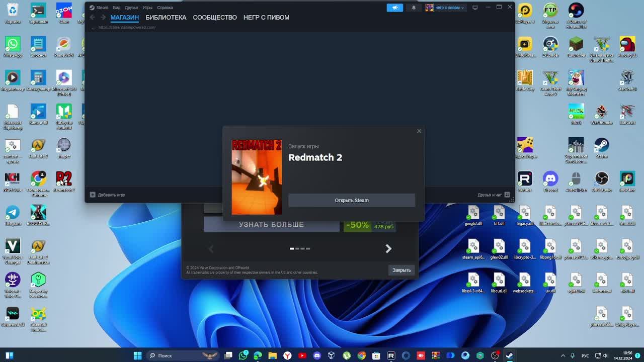Click the Открыть Steam button
The height and width of the screenshot is (362, 644).
tap(352, 200)
